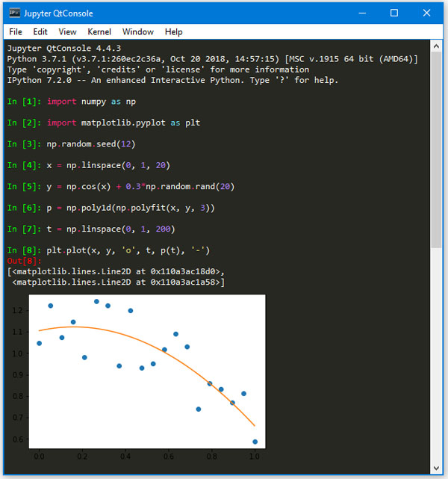Click the 'y = np.cos(x)' input line
Image resolution: width=448 pixels, height=479 pixels.
pyautogui.click(x=140, y=187)
